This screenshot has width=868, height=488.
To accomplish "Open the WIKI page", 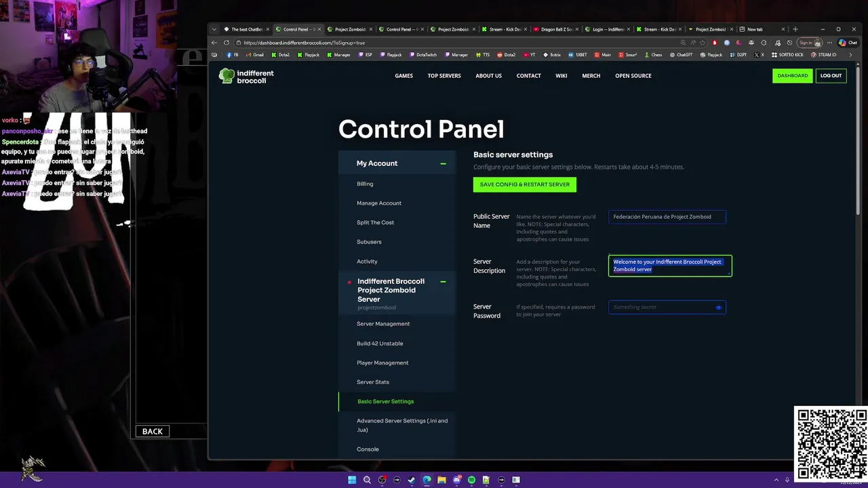I will 561,76.
